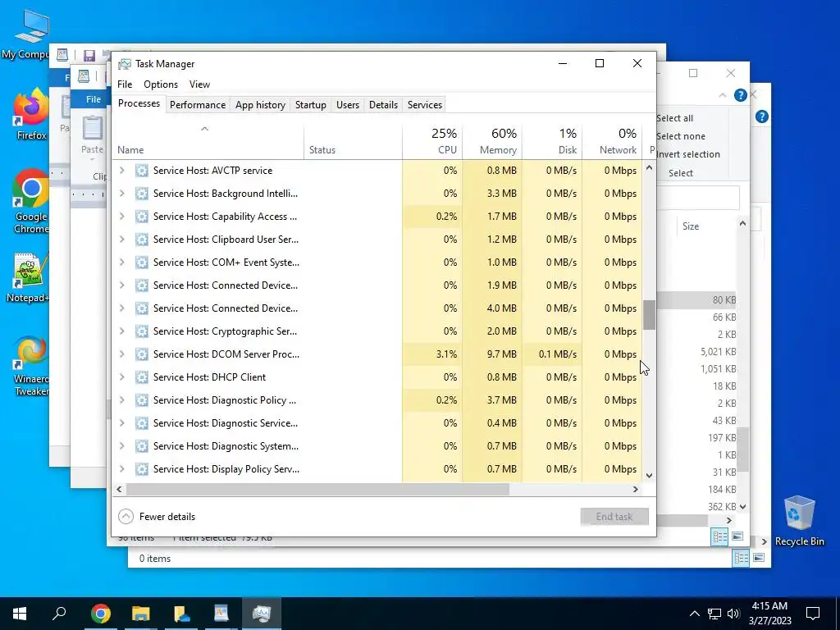Switch to the Users tab
The height and width of the screenshot is (630, 840).
click(348, 104)
